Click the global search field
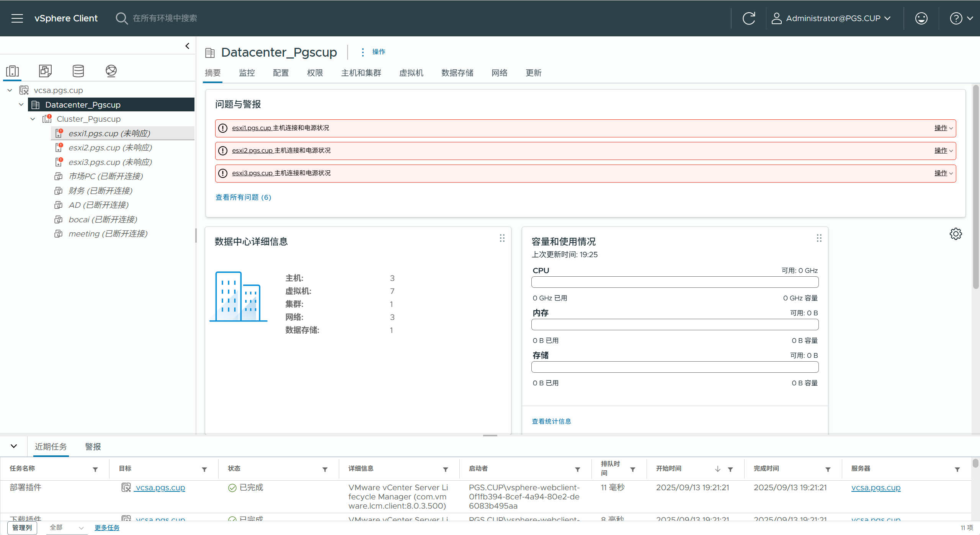 (165, 18)
